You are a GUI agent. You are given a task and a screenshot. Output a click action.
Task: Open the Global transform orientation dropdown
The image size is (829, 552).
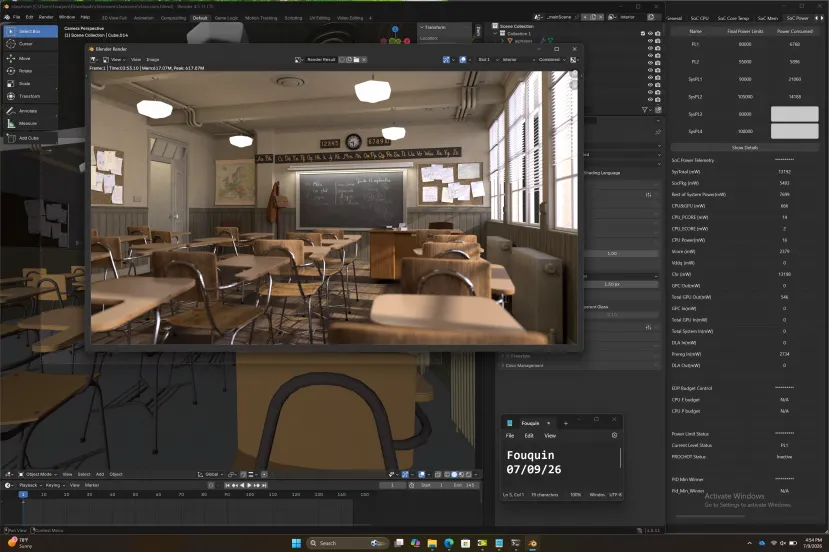(x=210, y=474)
